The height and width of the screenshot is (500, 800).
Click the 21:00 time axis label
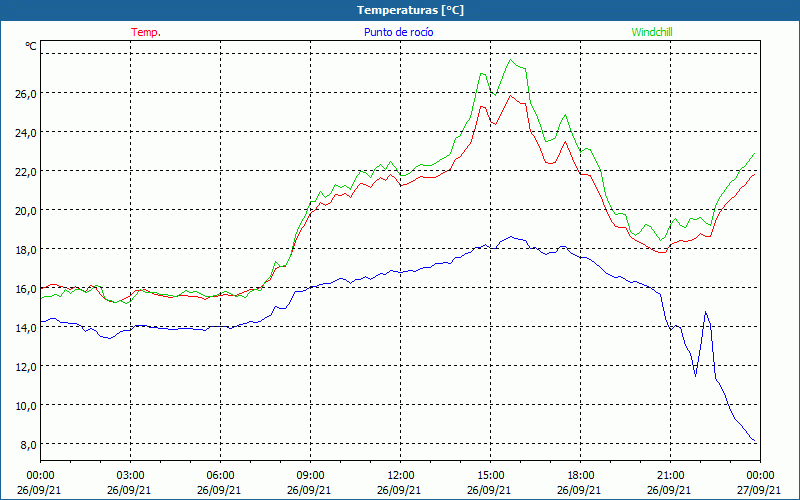pos(670,476)
